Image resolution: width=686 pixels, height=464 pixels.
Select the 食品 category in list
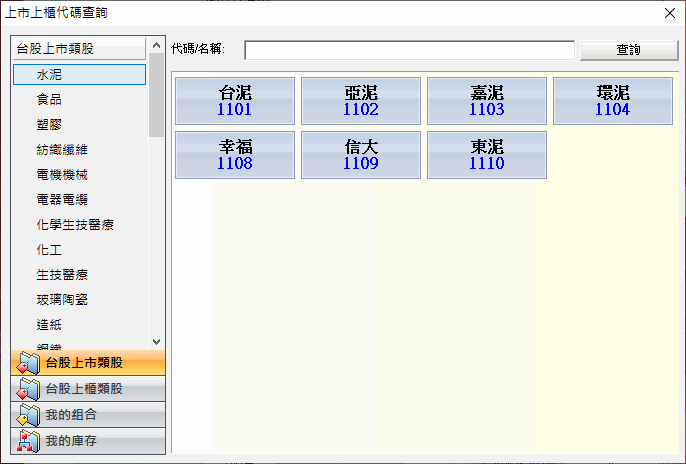49,99
